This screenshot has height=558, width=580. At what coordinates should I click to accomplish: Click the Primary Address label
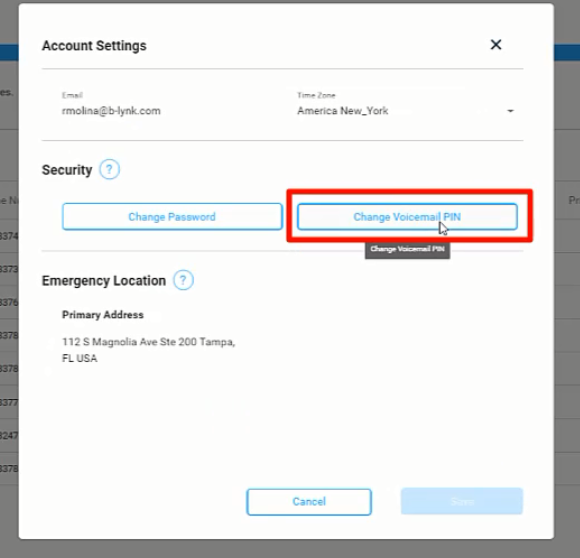click(103, 315)
